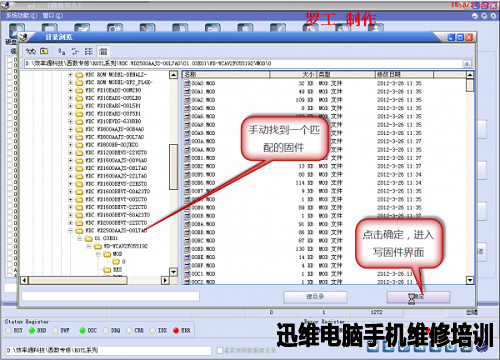Expand the WDC WD1200BEVS-22UST0 folder
The width and height of the screenshot is (500, 360).
coord(70,153)
